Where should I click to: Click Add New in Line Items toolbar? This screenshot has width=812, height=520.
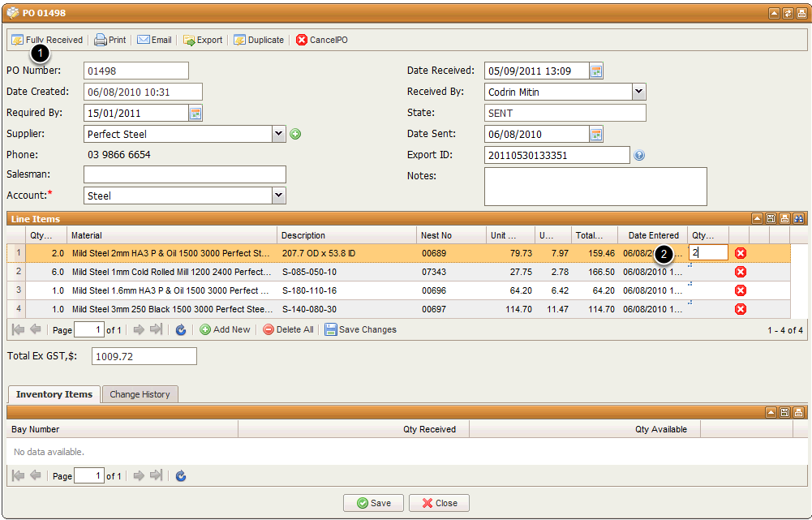[225, 329]
